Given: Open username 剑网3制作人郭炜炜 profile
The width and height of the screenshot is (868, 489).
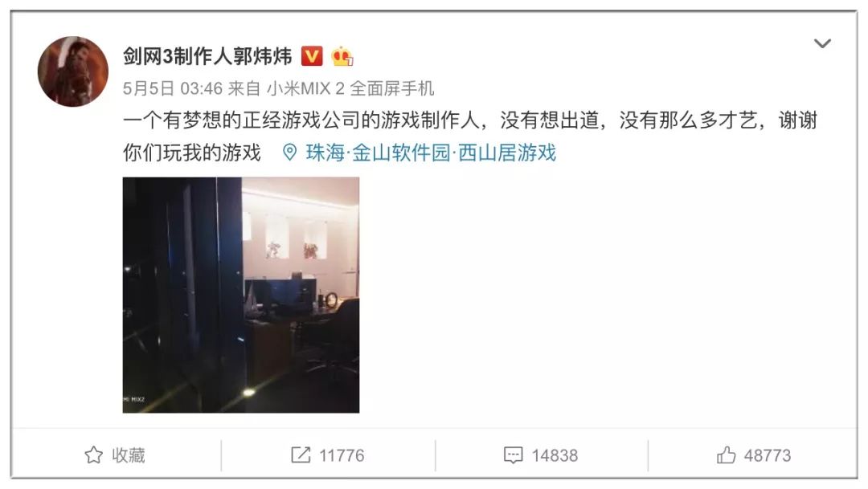Looking at the screenshot, I should tap(207, 56).
